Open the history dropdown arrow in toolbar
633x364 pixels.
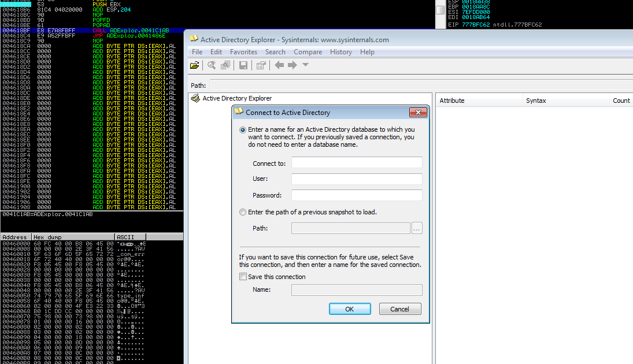(x=306, y=65)
